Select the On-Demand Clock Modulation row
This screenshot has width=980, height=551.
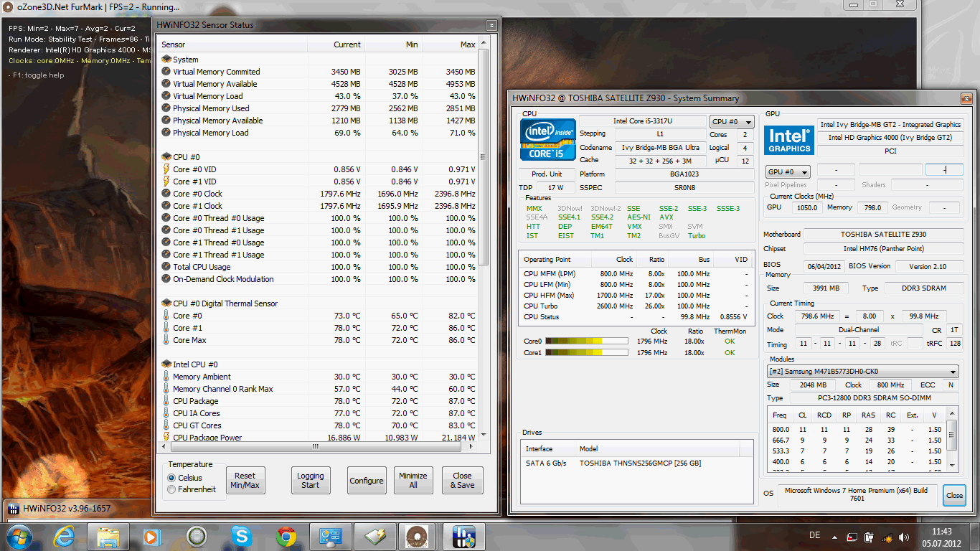318,279
